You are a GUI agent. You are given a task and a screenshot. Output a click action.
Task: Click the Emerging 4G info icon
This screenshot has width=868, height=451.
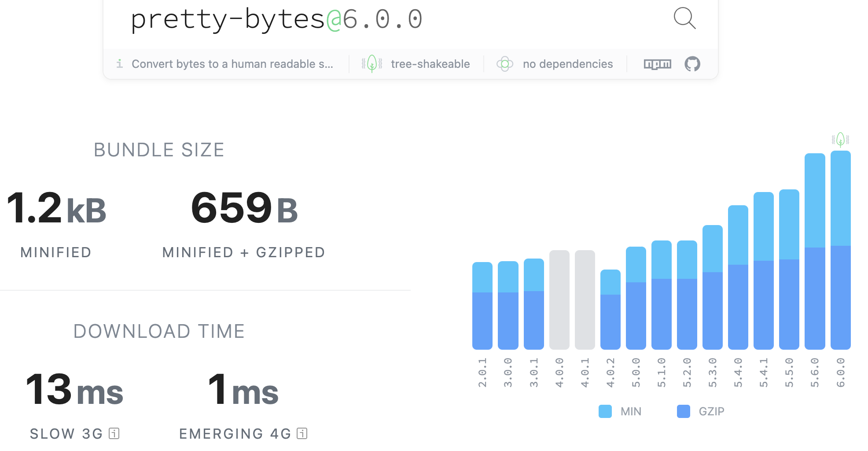(x=302, y=434)
